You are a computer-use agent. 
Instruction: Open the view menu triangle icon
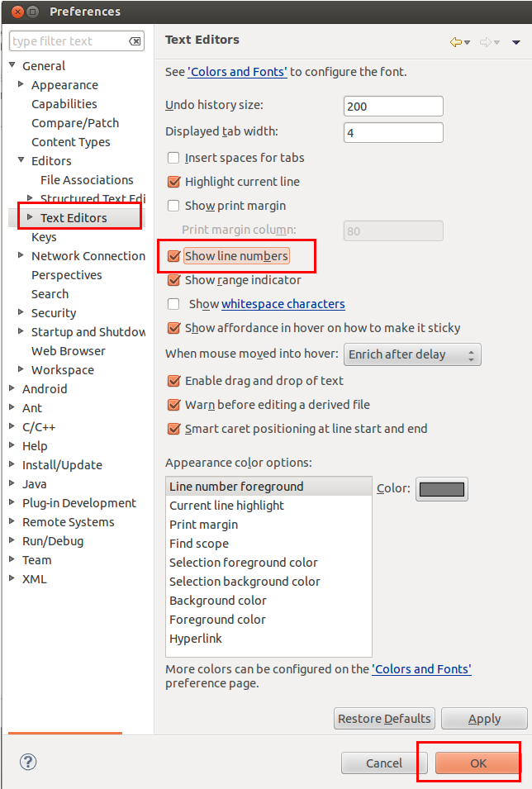(516, 42)
